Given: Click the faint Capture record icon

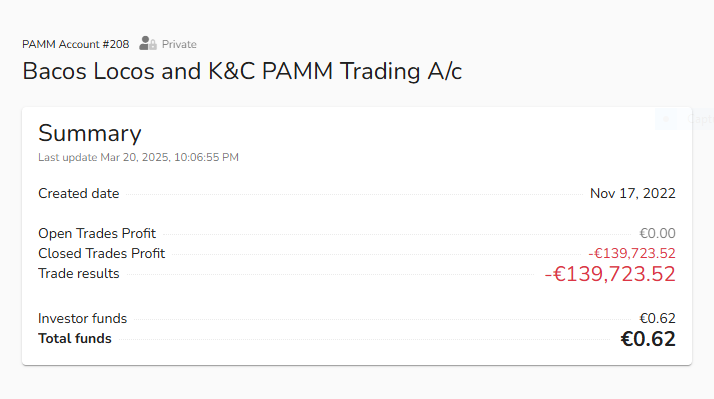Looking at the screenshot, I should pyautogui.click(x=666, y=119).
